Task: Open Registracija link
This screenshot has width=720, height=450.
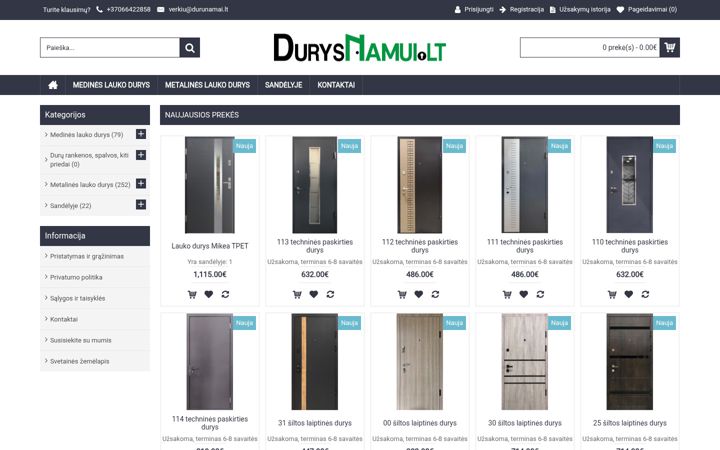Action: click(526, 9)
